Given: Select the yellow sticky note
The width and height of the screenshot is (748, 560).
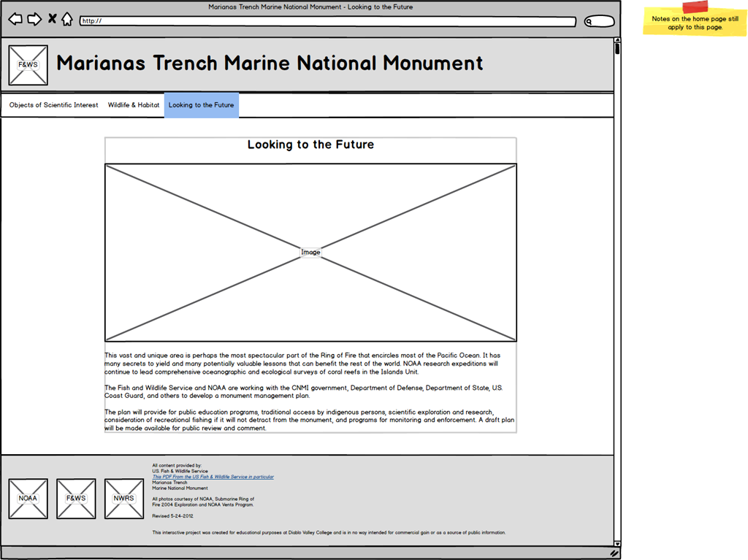Looking at the screenshot, I should click(695, 22).
